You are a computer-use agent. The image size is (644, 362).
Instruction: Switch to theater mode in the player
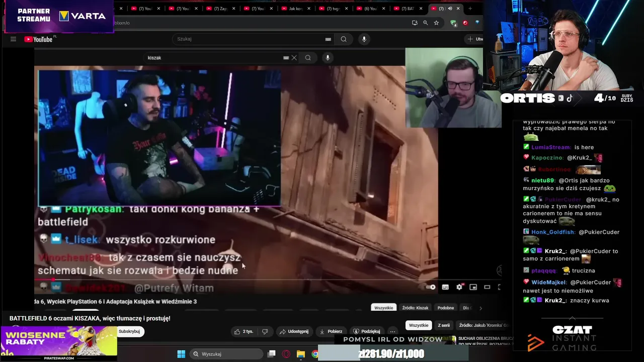tap(487, 287)
